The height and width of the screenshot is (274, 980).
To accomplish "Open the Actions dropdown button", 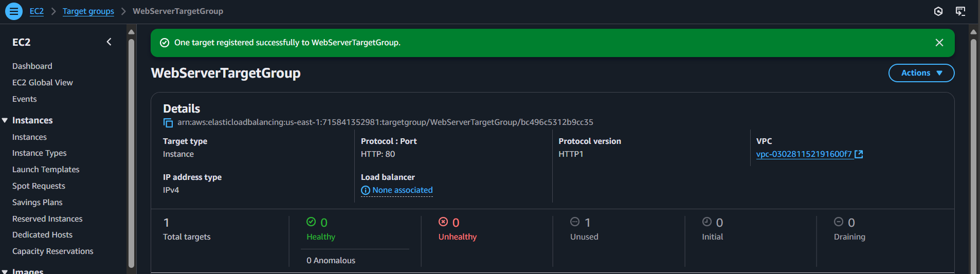I will tap(921, 73).
